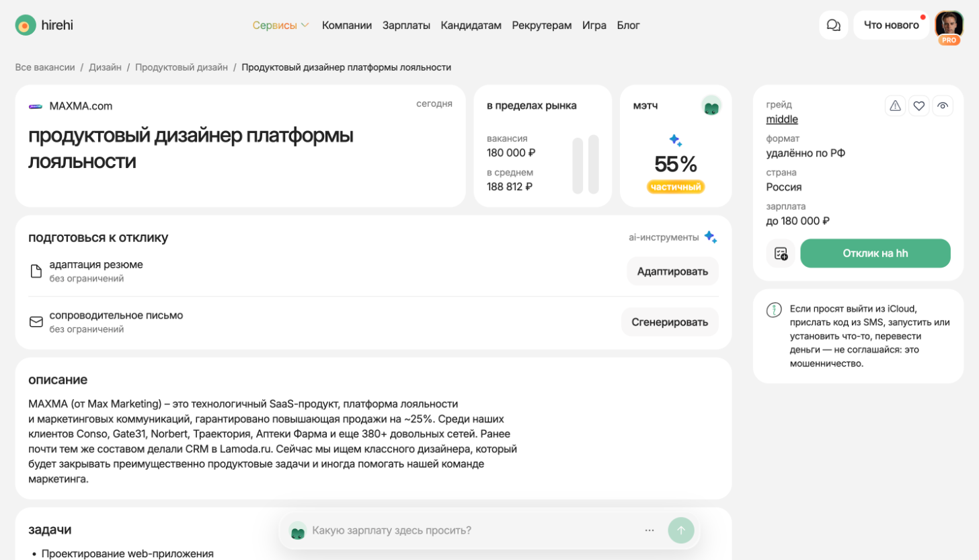Click the Сгенерировать button
The image size is (979, 560).
670,322
